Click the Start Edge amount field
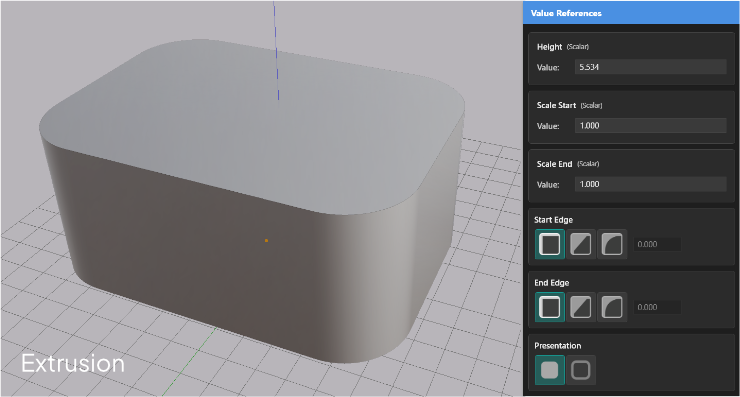The width and height of the screenshot is (740, 397). (657, 244)
